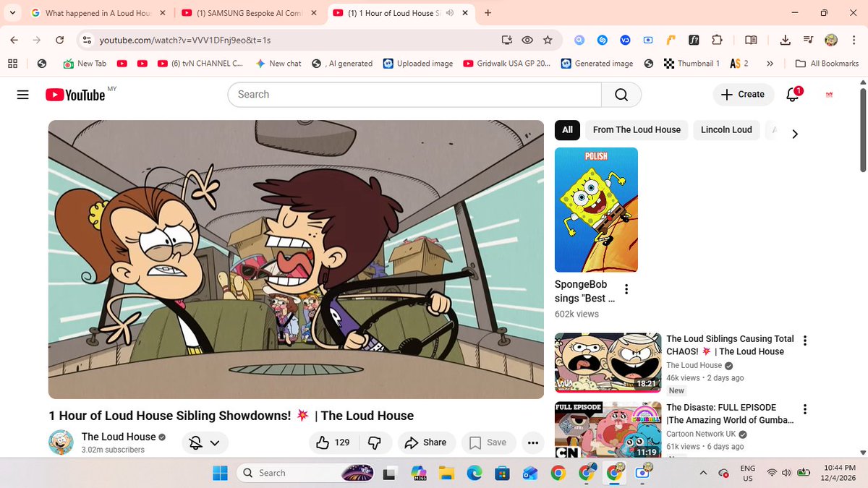Screen dimensions: 868x488
Task: Open the Gridwalk USA GP bookmark
Action: click(507, 64)
